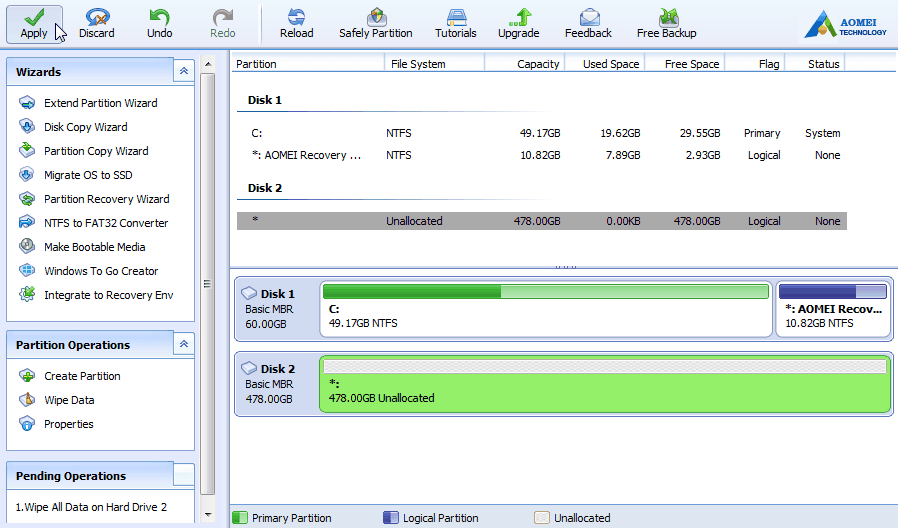Click the Redo toolbar button
Viewport: 898px width, 528px height.
click(222, 24)
